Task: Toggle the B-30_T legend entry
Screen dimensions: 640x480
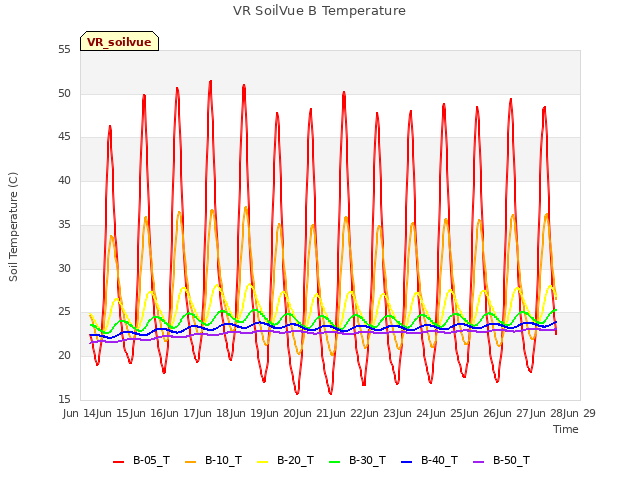Action: pyautogui.click(x=357, y=461)
